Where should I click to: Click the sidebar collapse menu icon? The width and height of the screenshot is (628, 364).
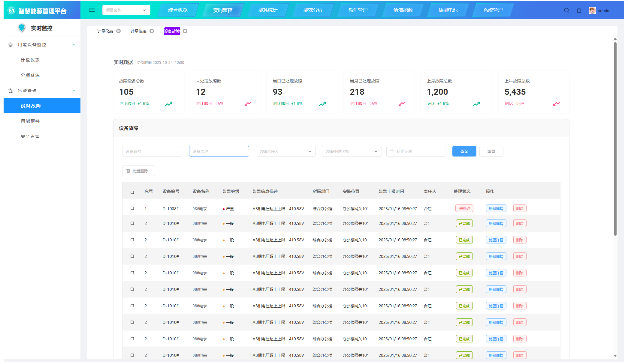(x=92, y=10)
